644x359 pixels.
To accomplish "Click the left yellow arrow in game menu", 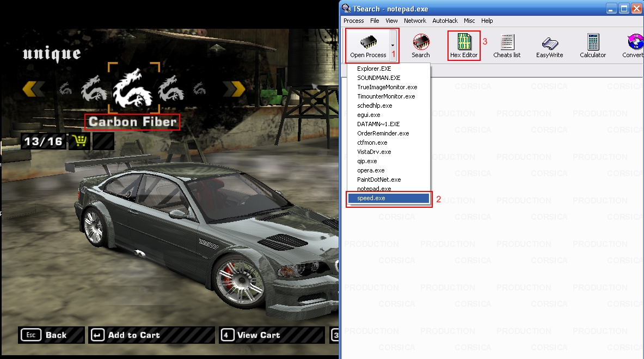I will [34, 89].
